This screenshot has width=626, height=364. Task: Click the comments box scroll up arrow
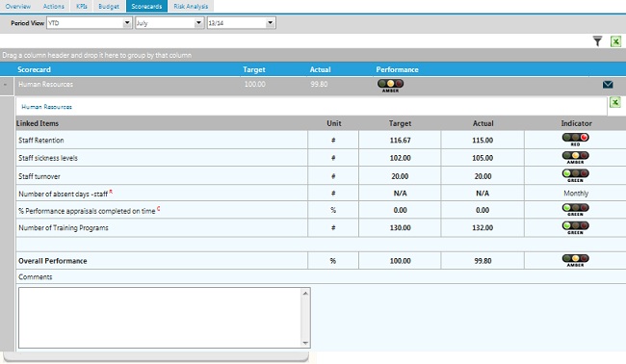[x=305, y=293]
